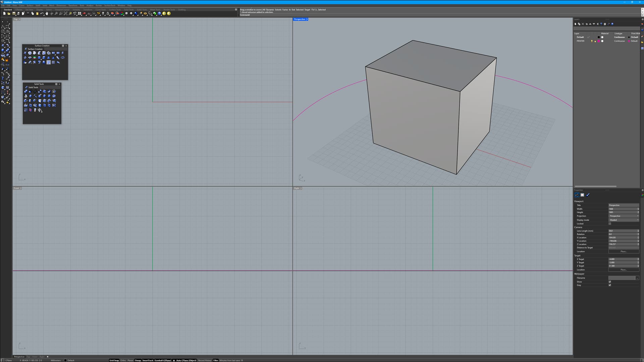
Task: Click the Move layer up arrow icon
Action: pos(590,24)
